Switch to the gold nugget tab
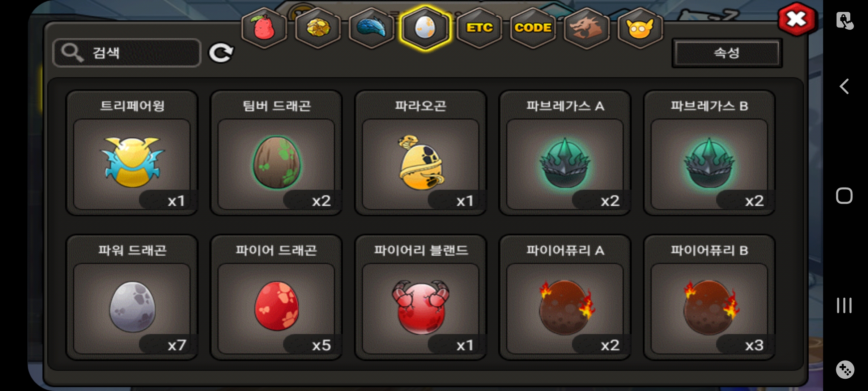Image resolution: width=868 pixels, height=391 pixels. (318, 28)
